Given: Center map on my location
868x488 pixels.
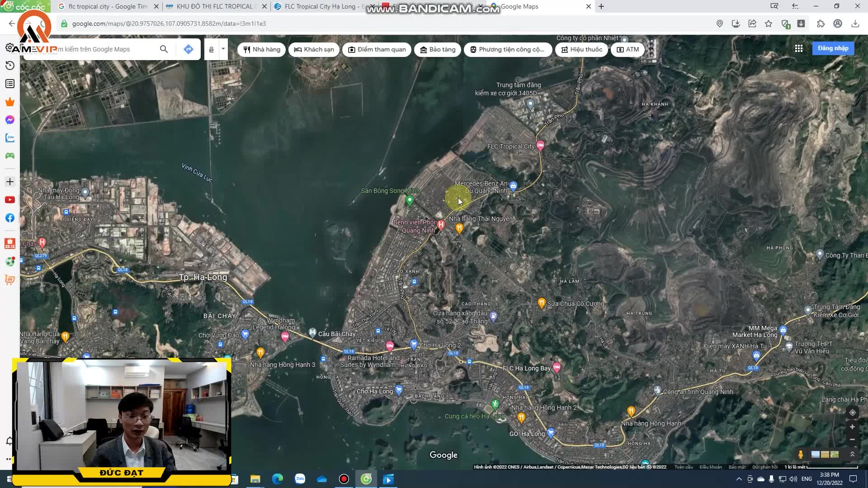Looking at the screenshot, I should [852, 413].
